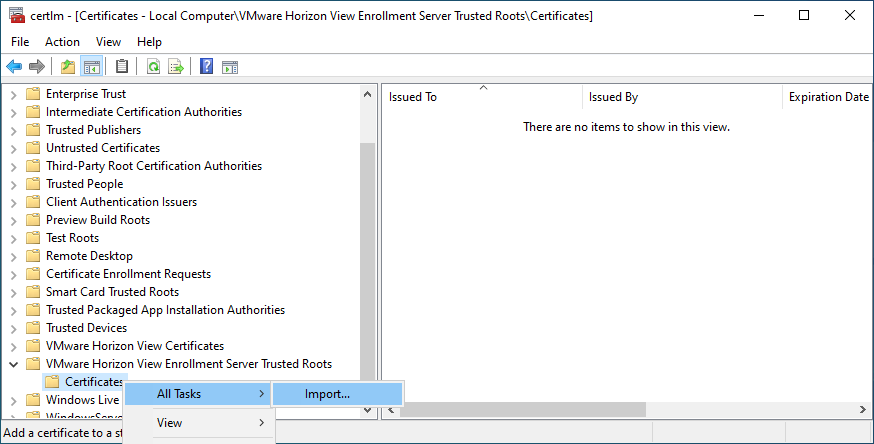Click the Paste clipboard toolbar icon
The image size is (874, 444).
point(122,67)
